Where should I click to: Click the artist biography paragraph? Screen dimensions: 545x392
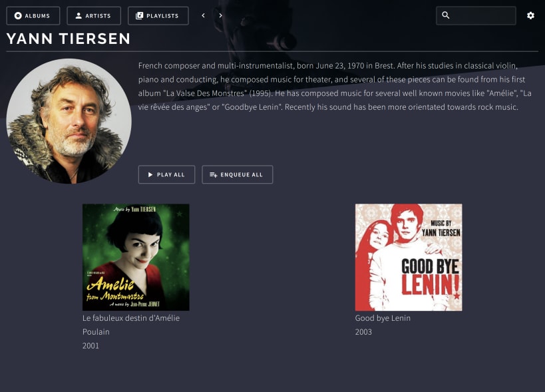pos(335,86)
